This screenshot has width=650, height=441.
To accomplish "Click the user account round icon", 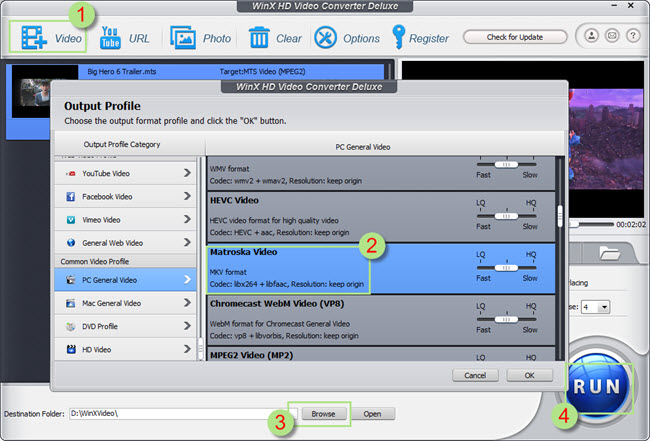I will pyautogui.click(x=592, y=36).
